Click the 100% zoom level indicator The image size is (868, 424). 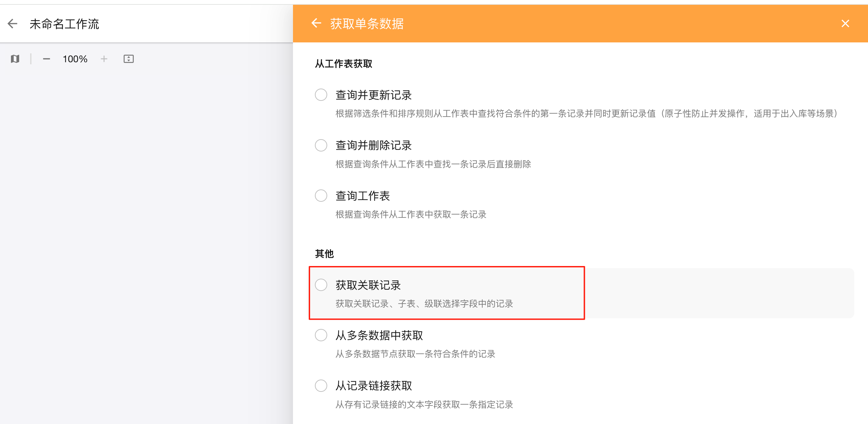[x=75, y=59]
